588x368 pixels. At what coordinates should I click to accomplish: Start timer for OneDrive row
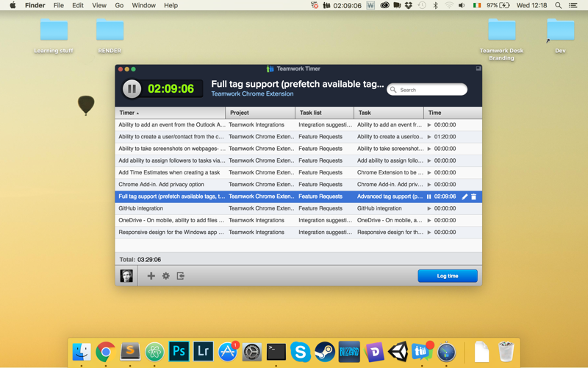(429, 220)
